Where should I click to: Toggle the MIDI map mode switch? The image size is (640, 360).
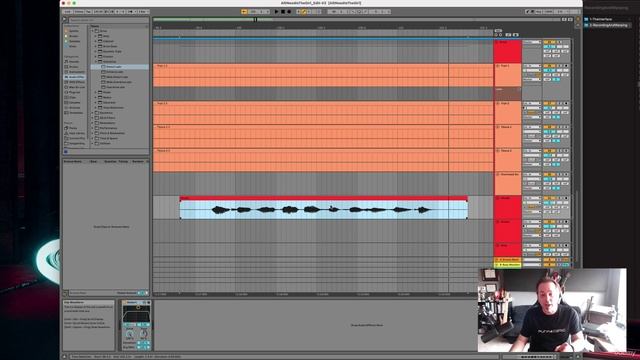[549, 12]
